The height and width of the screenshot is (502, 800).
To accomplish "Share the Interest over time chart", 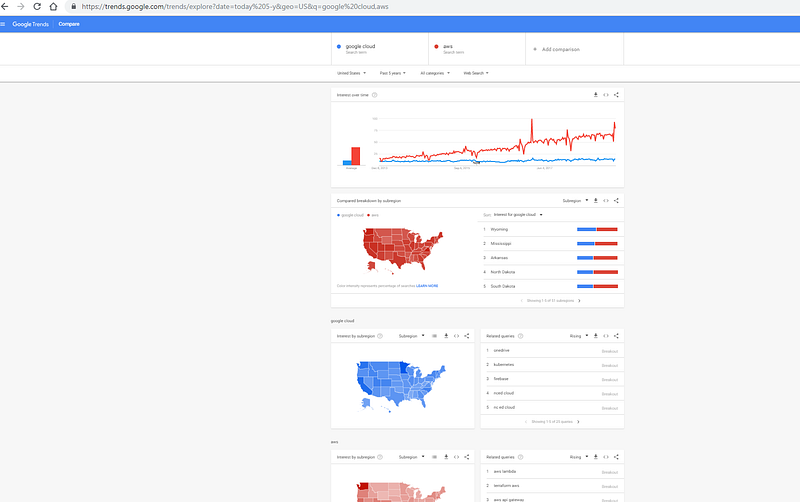I will coord(617,95).
